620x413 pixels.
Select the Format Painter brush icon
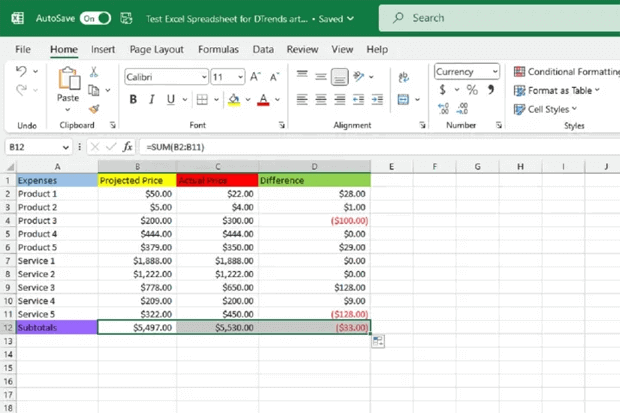click(94, 109)
